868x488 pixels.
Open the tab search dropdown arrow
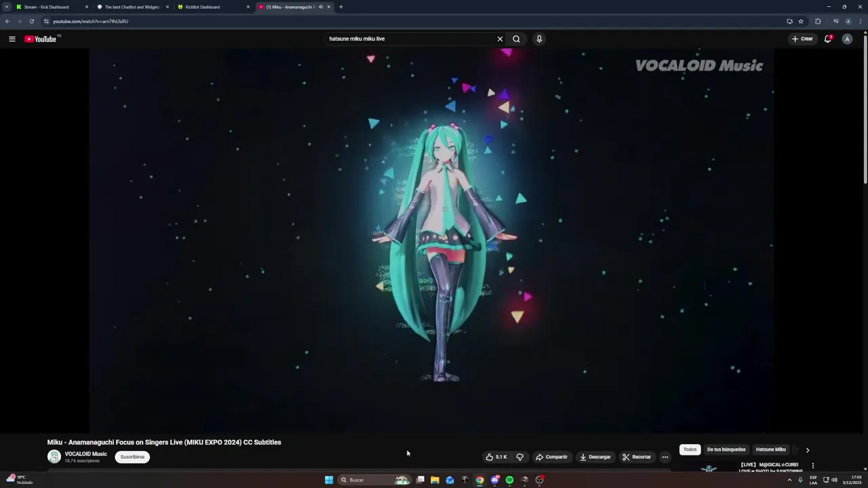tap(7, 7)
